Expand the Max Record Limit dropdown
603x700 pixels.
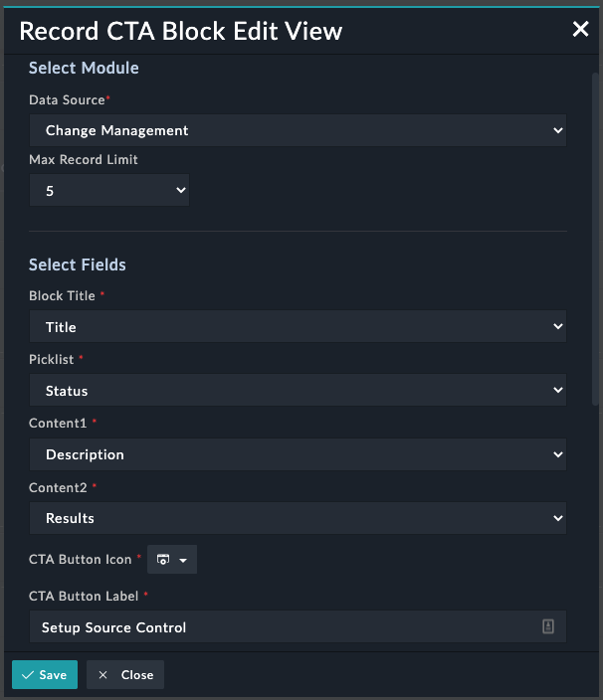[x=109, y=190]
